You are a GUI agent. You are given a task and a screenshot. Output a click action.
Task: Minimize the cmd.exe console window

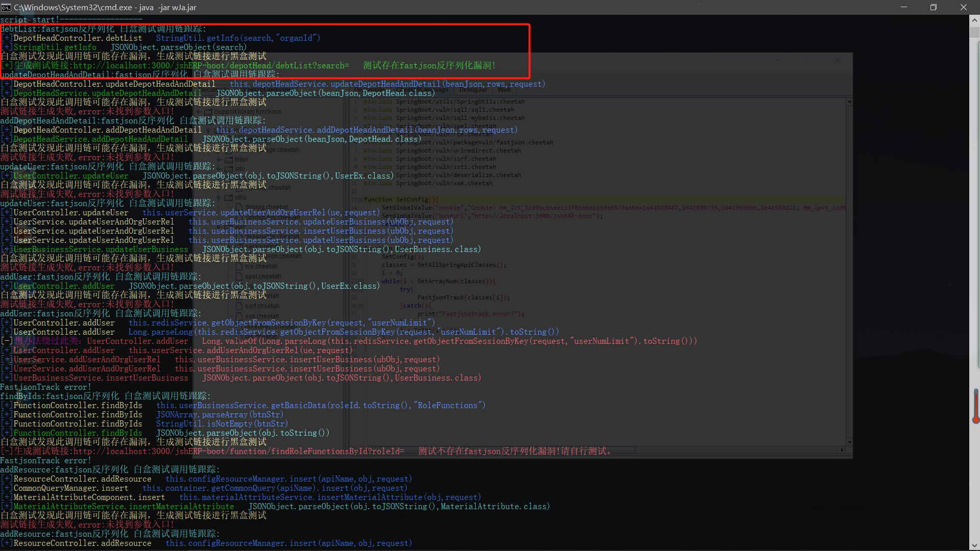coord(904,7)
